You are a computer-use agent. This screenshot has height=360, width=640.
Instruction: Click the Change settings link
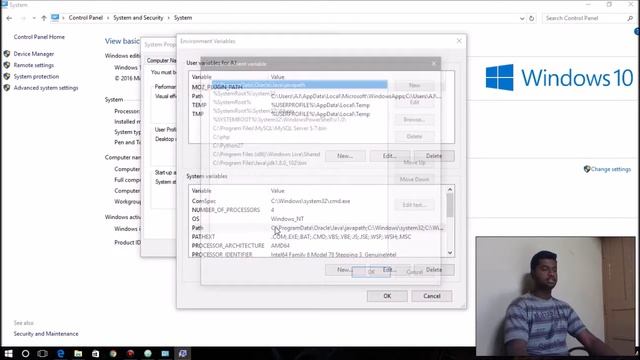tap(611, 169)
